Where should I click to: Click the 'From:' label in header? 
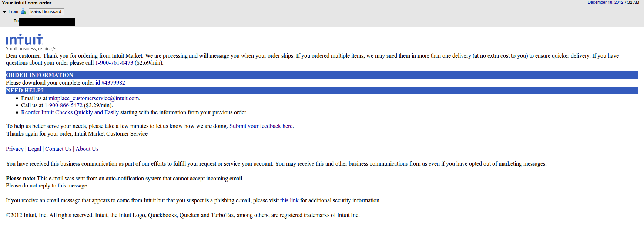click(14, 11)
